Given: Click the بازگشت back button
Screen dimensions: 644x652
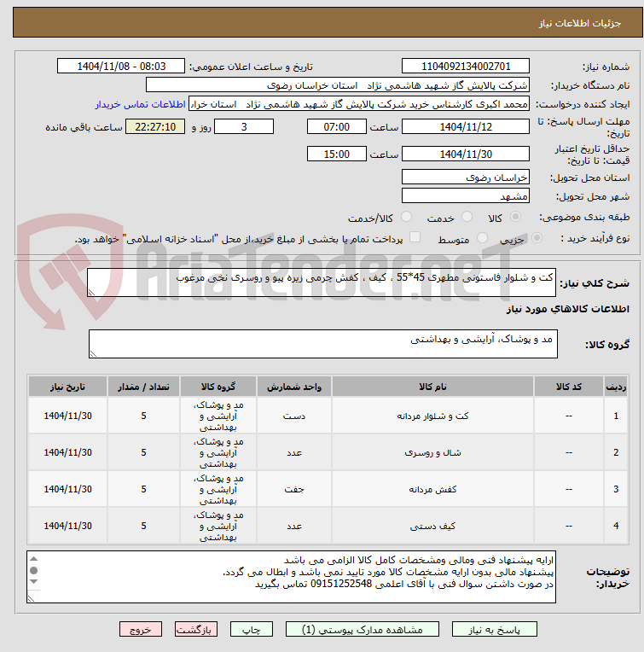Looking at the screenshot, I should [195, 630].
